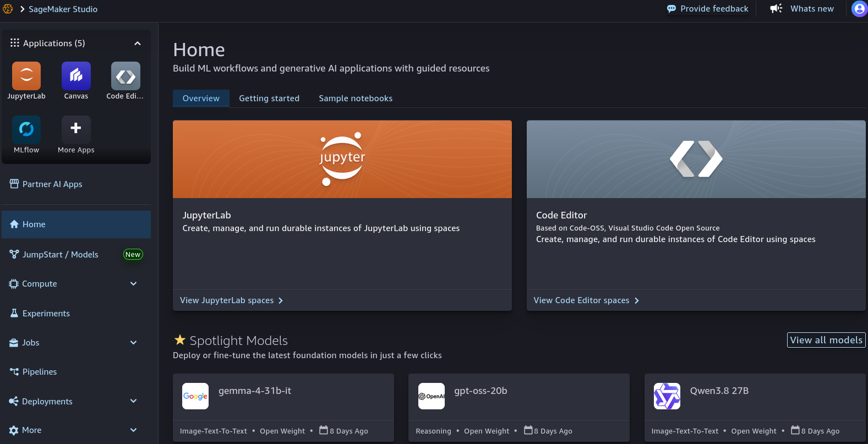Open the user profile avatar
This screenshot has width=868, height=444.
(x=859, y=9)
